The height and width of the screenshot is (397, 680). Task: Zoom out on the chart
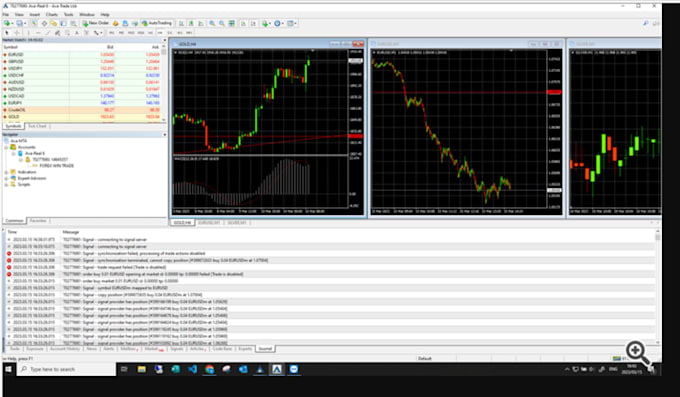tap(222, 23)
